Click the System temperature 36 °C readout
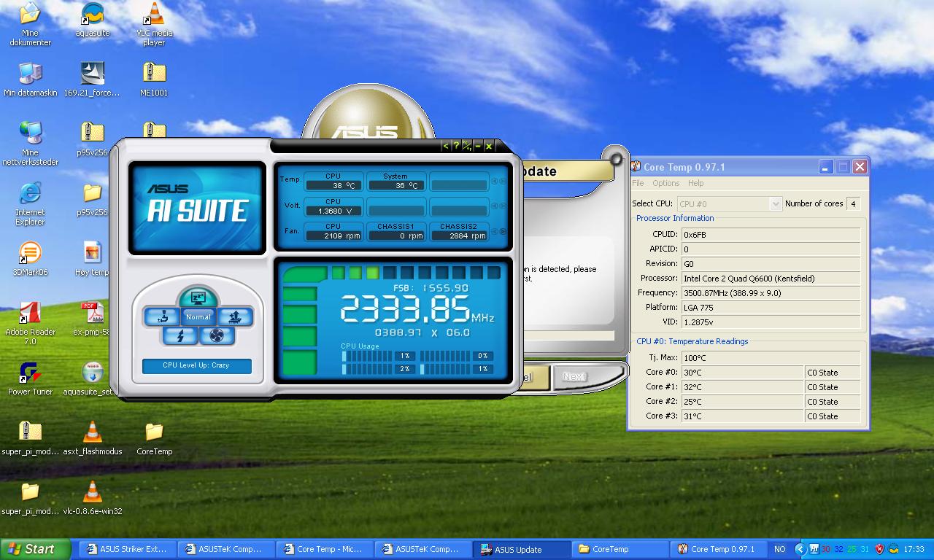This screenshot has width=934, height=560. click(x=395, y=185)
